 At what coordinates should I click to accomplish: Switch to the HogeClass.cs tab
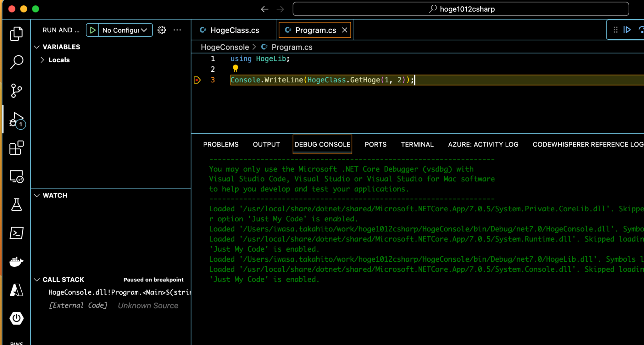pyautogui.click(x=234, y=30)
